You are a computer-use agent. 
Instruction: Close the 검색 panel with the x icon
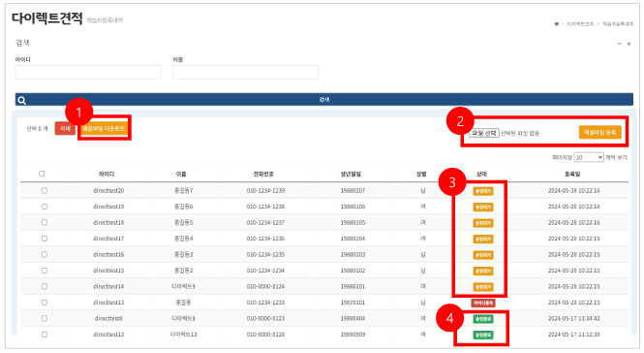(x=629, y=44)
